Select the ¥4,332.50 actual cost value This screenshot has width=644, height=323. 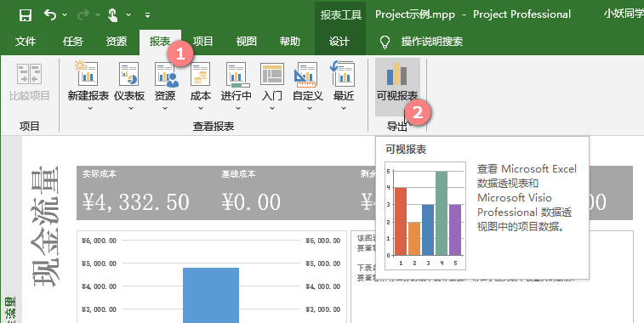[136, 202]
